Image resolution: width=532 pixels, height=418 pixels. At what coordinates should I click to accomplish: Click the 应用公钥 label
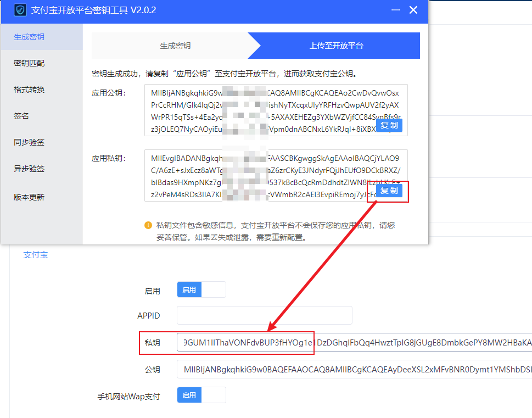tap(109, 93)
